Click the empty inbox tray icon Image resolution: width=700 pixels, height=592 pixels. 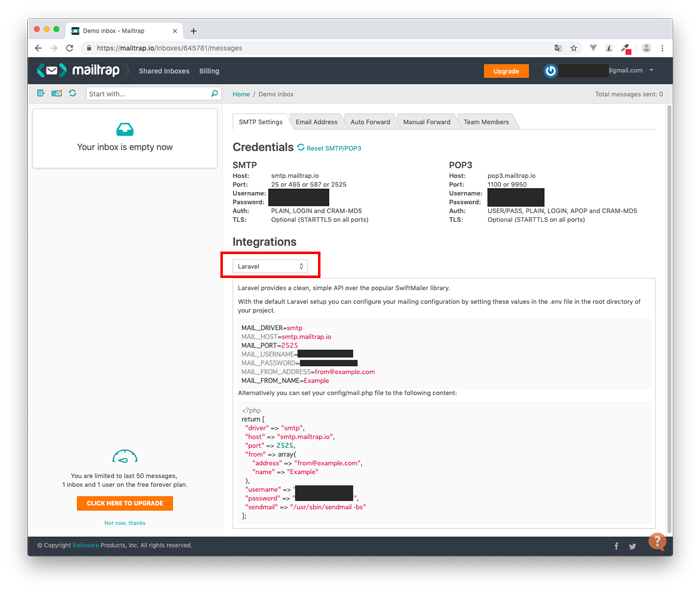point(125,129)
